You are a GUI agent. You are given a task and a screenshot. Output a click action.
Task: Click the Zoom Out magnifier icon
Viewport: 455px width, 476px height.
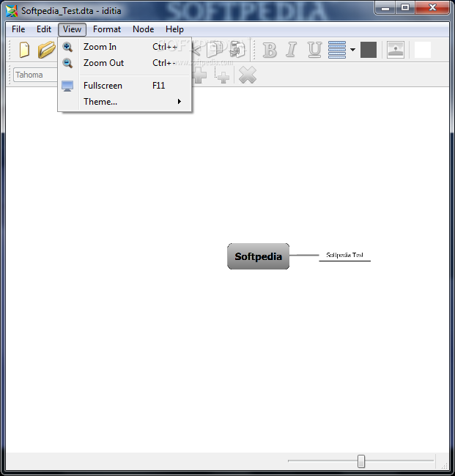coord(67,63)
